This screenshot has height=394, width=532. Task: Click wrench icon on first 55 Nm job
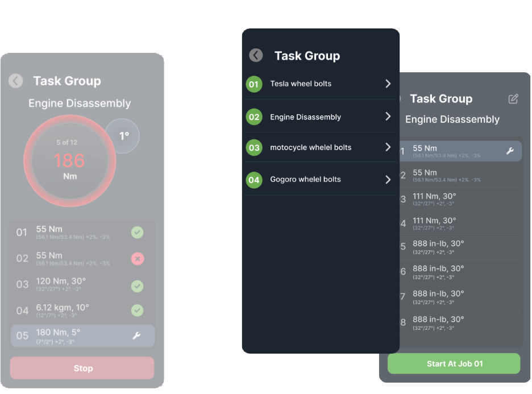coord(510,151)
